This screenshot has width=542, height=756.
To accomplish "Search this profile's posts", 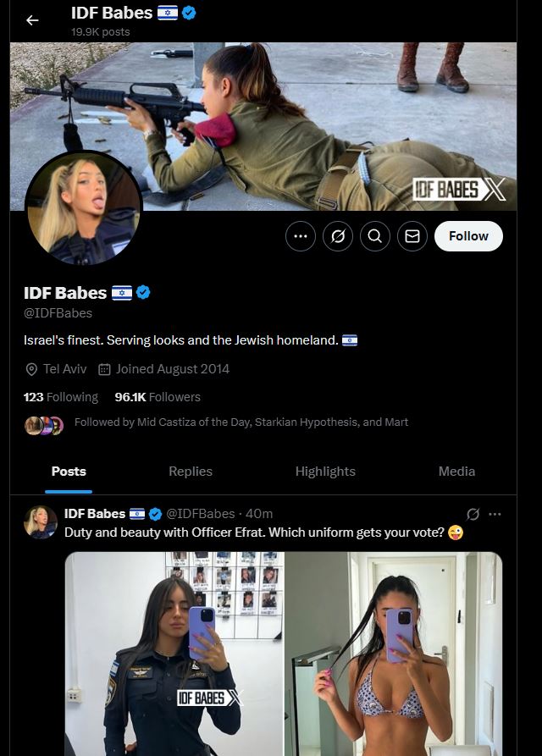I will coord(374,236).
